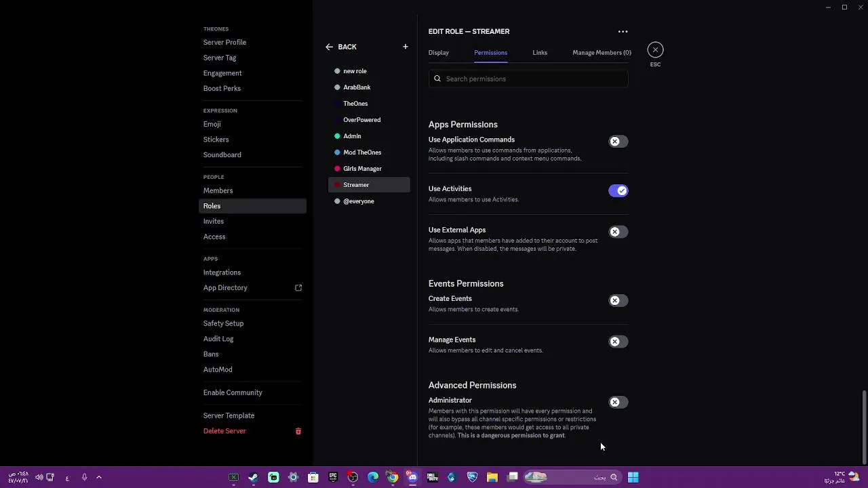Open the Audit Log page
868x488 pixels.
coord(218,339)
